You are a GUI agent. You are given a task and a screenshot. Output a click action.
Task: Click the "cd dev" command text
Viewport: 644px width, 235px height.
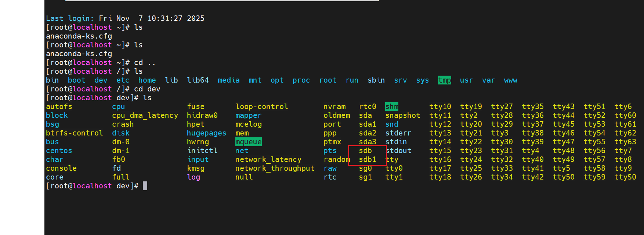point(147,89)
